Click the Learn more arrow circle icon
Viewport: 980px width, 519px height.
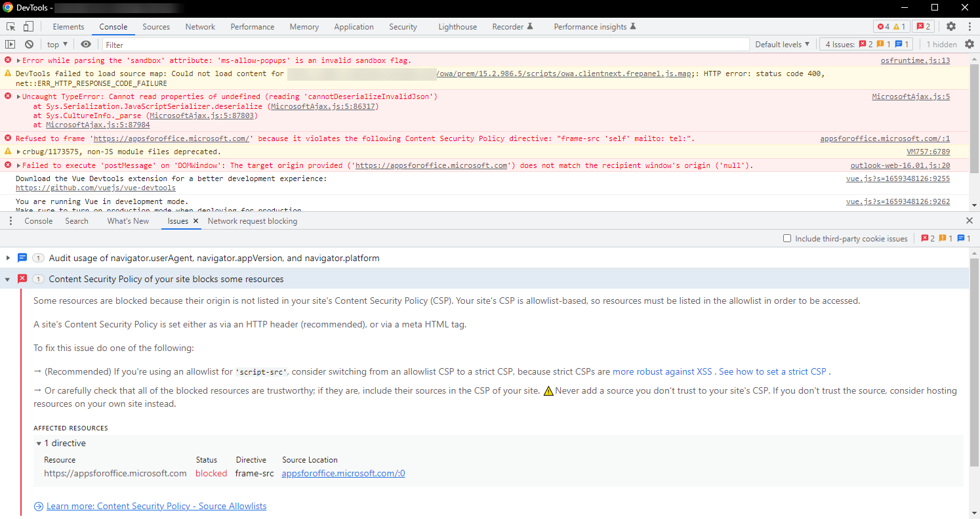pyautogui.click(x=39, y=506)
